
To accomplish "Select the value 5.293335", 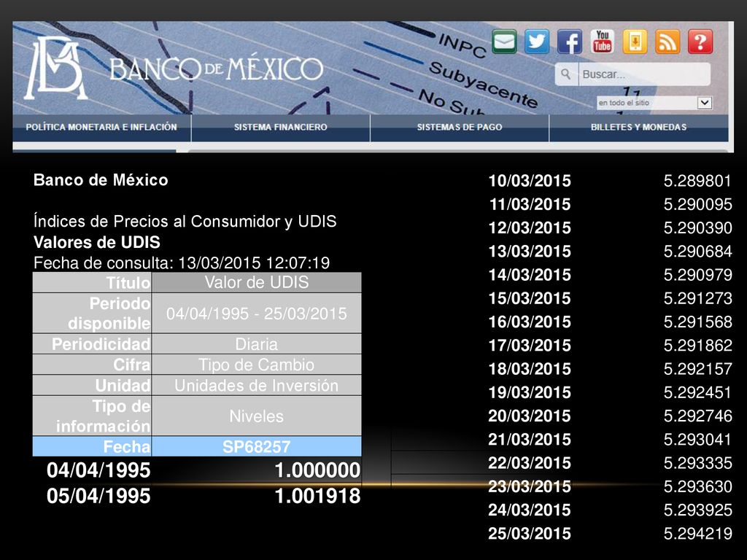I will [698, 463].
